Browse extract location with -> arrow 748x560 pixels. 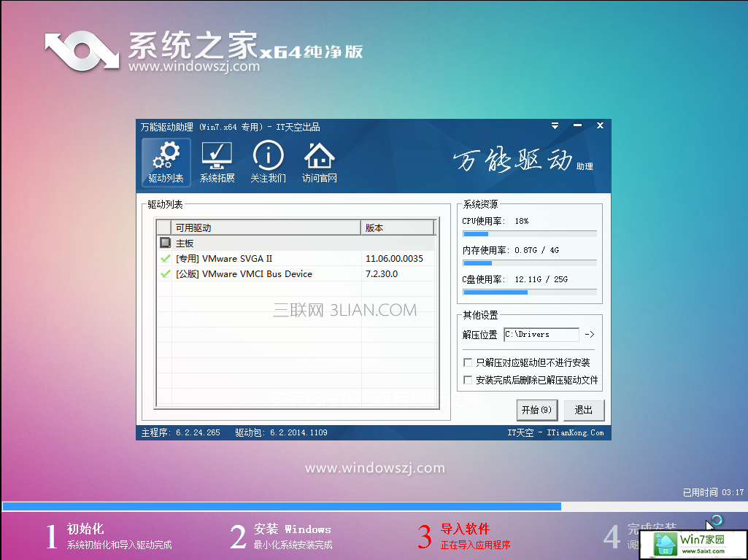590,335
